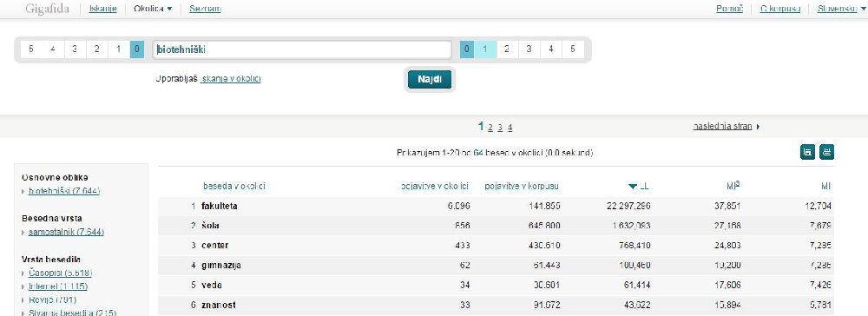Toggle left context position 0
868x316 pixels.
click(x=137, y=49)
